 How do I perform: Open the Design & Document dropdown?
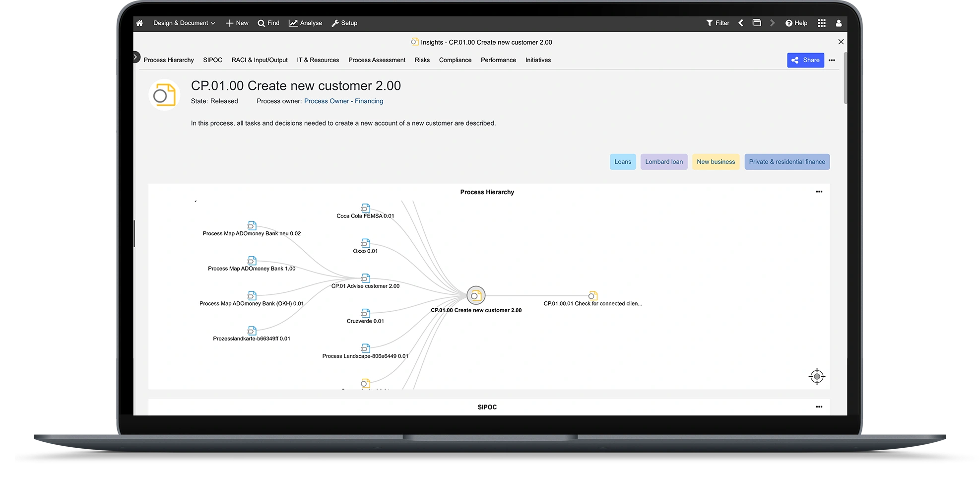pos(184,23)
